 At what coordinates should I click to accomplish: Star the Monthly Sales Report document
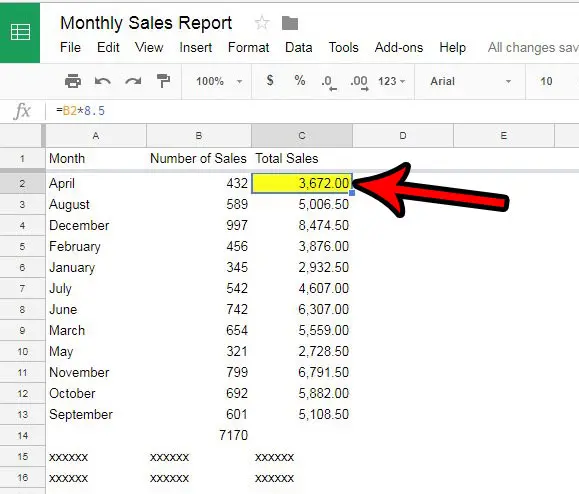[x=262, y=23]
